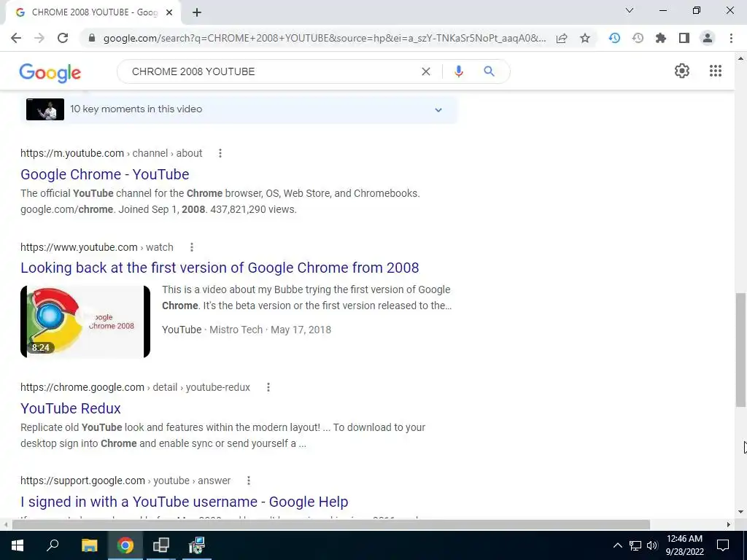Image resolution: width=747 pixels, height=560 pixels.
Task: Close the CHROME 2008 YOUTUBE tab
Action: coord(169,12)
